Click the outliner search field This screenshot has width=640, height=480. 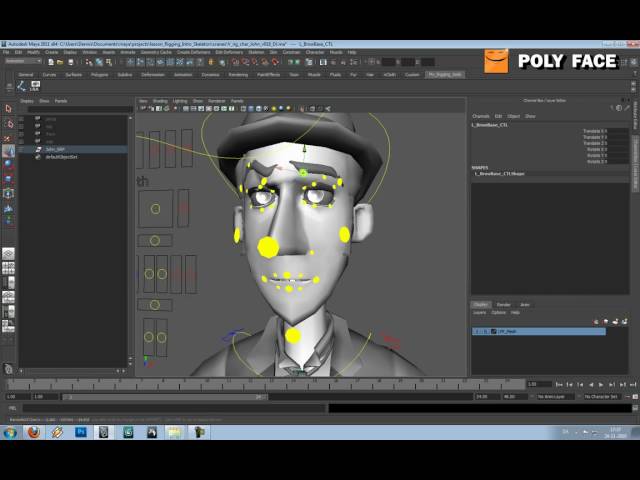pyautogui.click(x=80, y=109)
